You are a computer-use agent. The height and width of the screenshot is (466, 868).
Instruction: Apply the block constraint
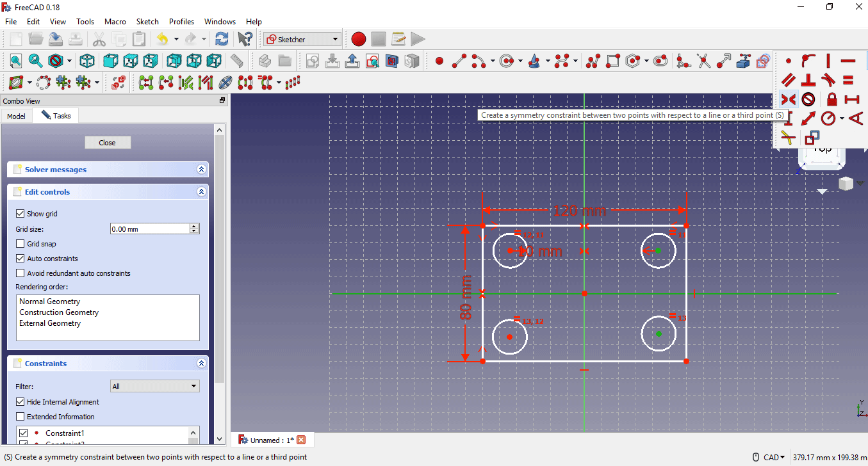(x=808, y=100)
